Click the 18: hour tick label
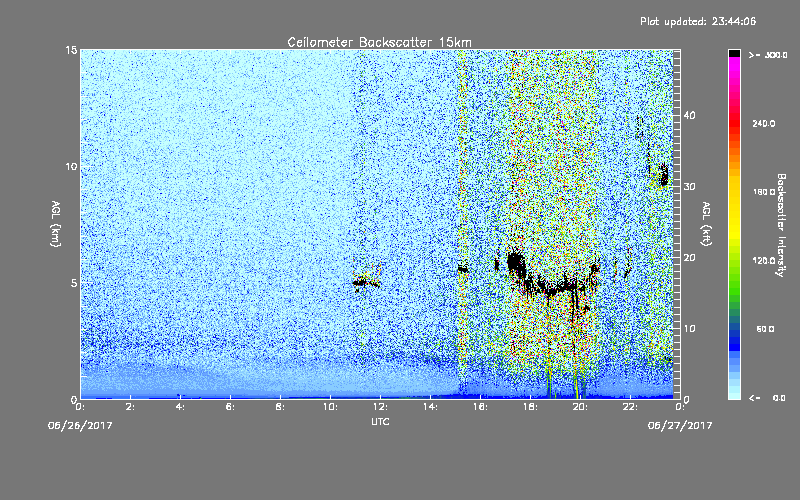 click(530, 407)
